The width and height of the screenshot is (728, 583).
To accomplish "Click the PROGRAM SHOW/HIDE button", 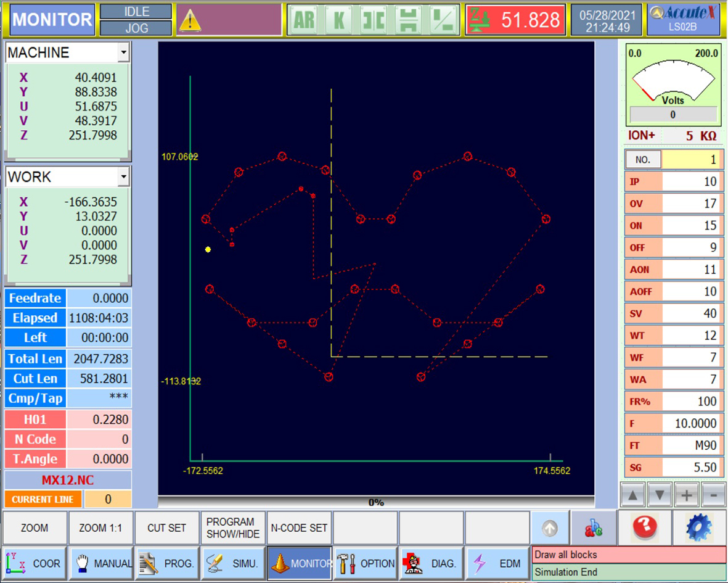I will [x=232, y=528].
